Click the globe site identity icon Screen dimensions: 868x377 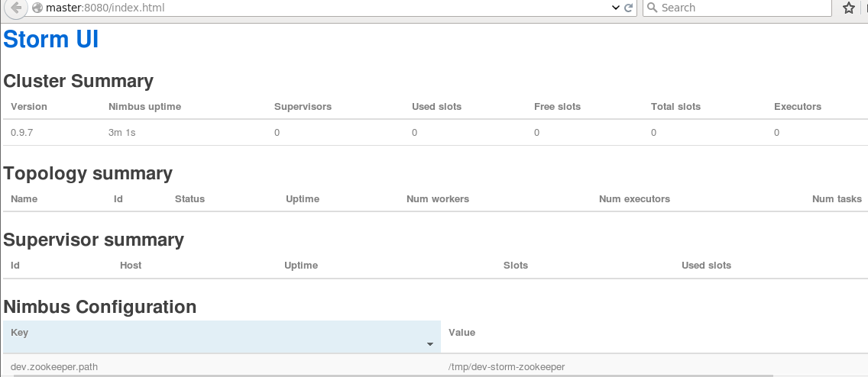pos(37,8)
